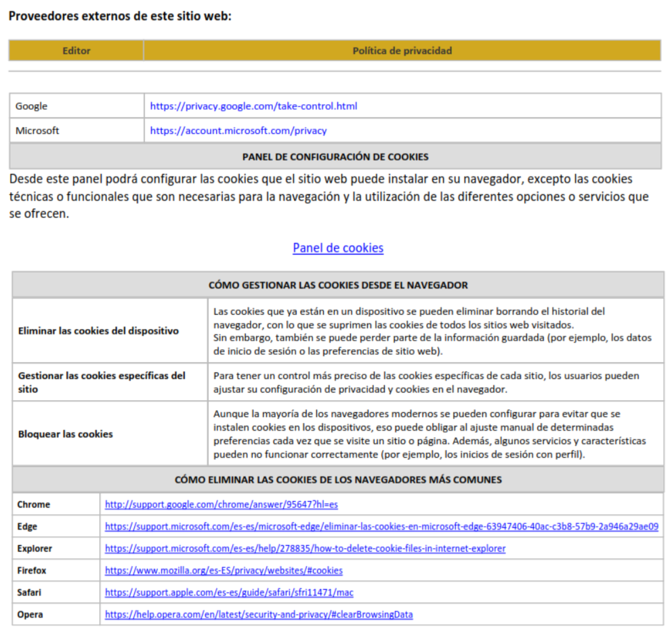Open the Microsoft account privacy link
Image resolution: width=672 pixels, height=635 pixels.
238,131
